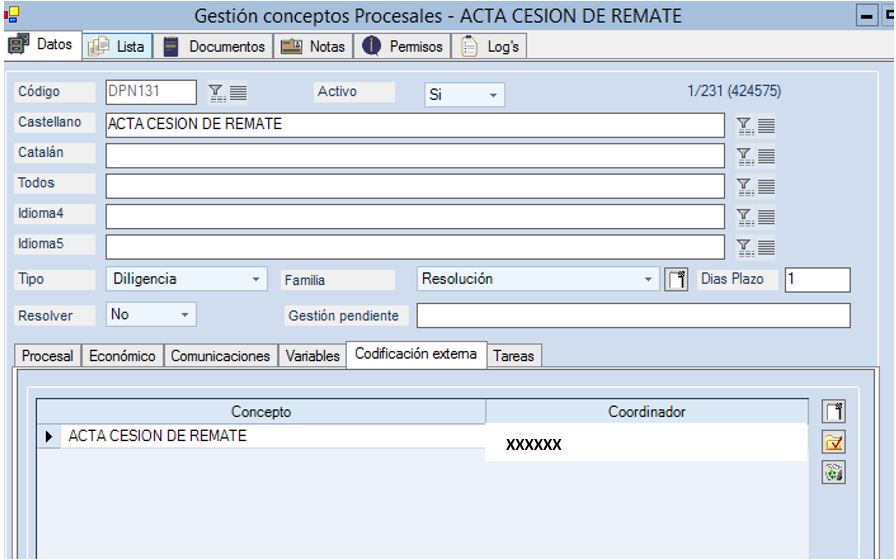896x560 pixels.
Task: Click the list icon on the Catalán row
Action: 766,156
